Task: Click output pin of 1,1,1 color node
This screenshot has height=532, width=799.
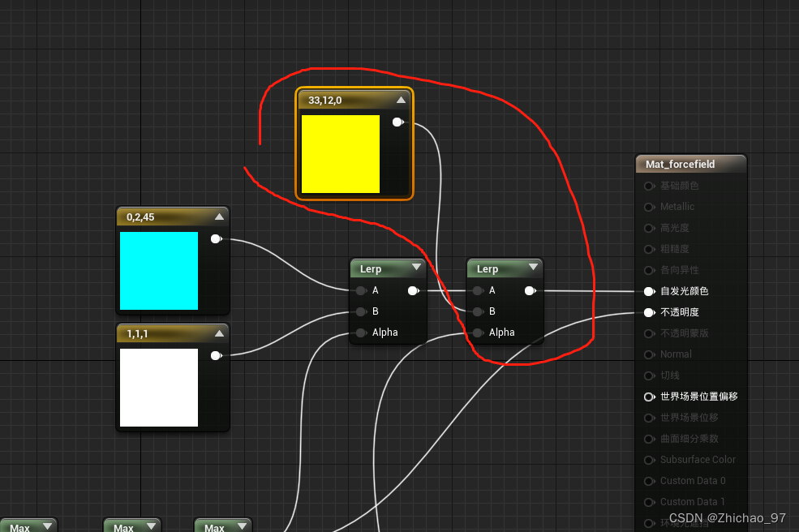Action: (216, 355)
